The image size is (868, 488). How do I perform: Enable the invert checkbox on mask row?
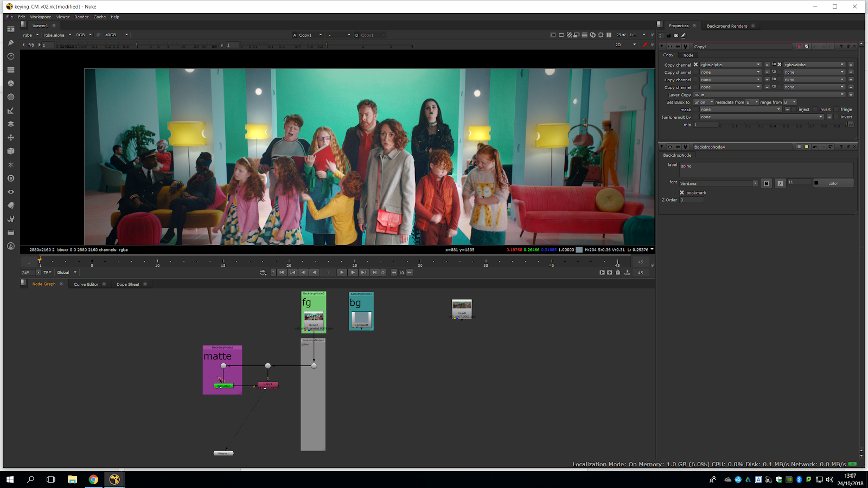815,110
